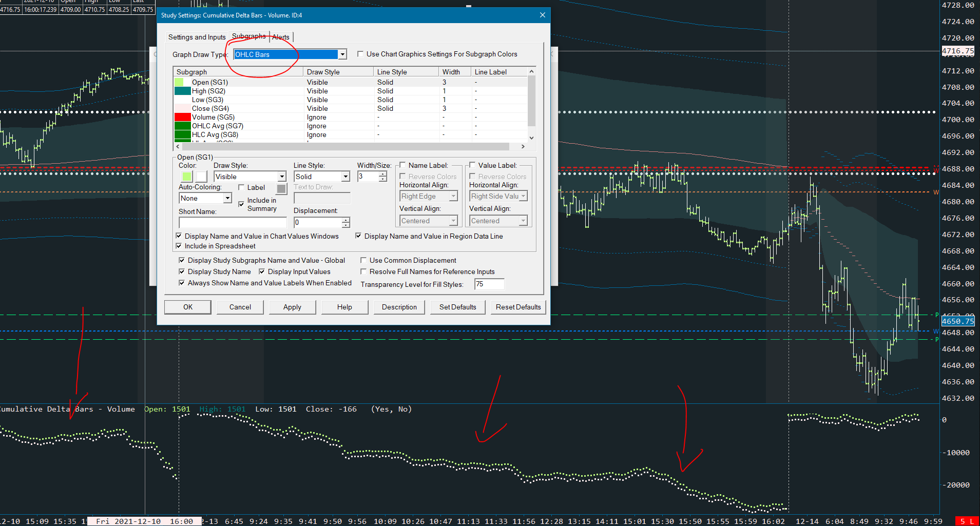
Task: Click the Apply button
Action: [x=292, y=307]
